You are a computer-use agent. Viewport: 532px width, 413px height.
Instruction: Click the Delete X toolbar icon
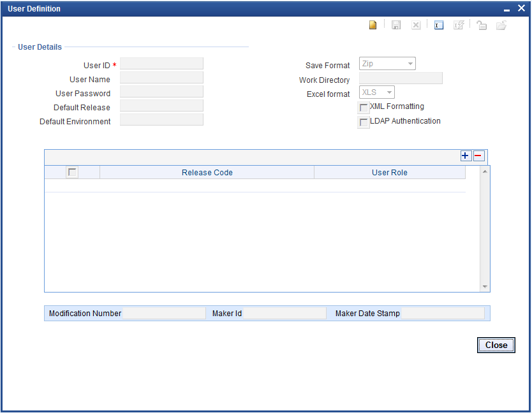416,25
